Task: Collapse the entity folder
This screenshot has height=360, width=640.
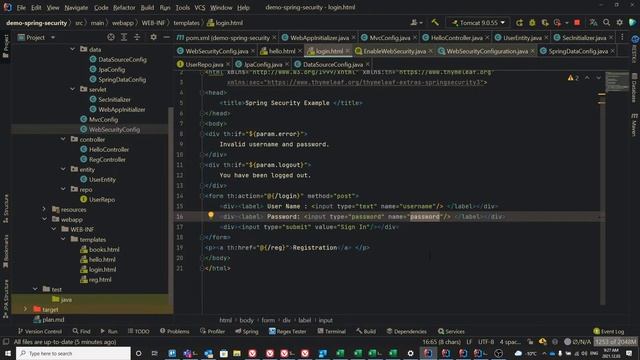Action: point(63,169)
